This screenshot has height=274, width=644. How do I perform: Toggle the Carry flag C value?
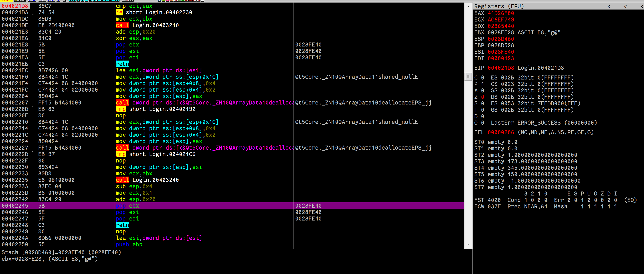[482, 78]
